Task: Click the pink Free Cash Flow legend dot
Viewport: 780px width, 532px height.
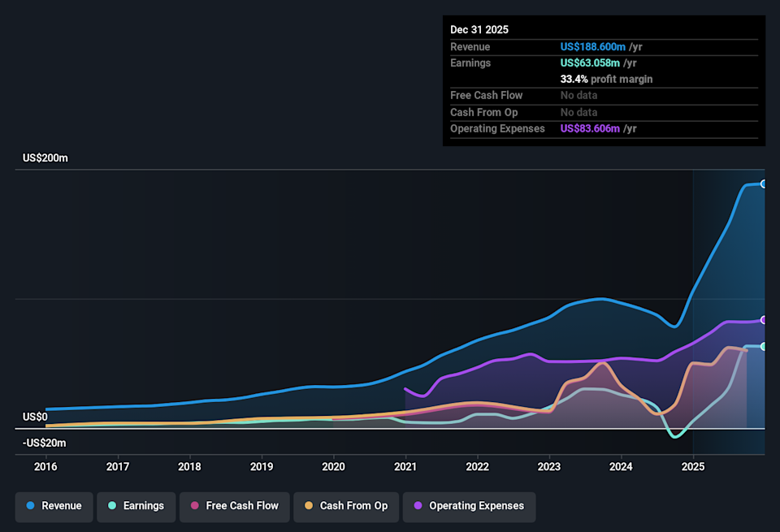Action: [x=196, y=507]
